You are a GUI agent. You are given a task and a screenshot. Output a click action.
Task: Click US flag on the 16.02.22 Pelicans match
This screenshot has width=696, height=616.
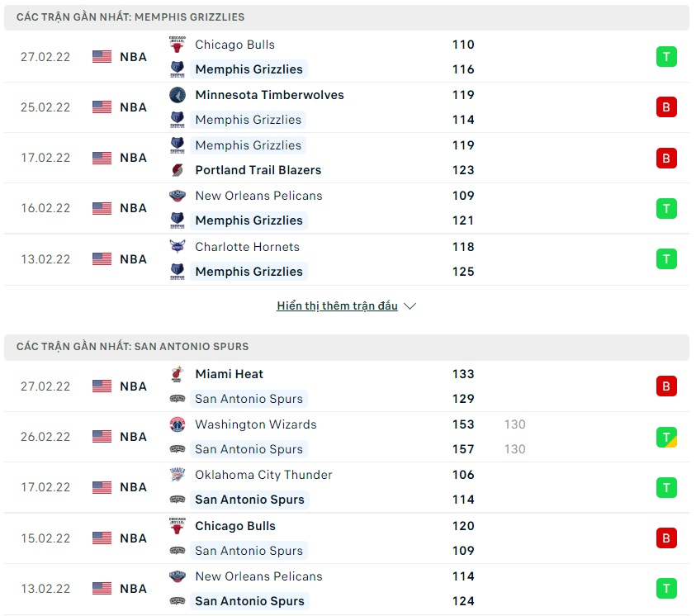[x=102, y=208]
